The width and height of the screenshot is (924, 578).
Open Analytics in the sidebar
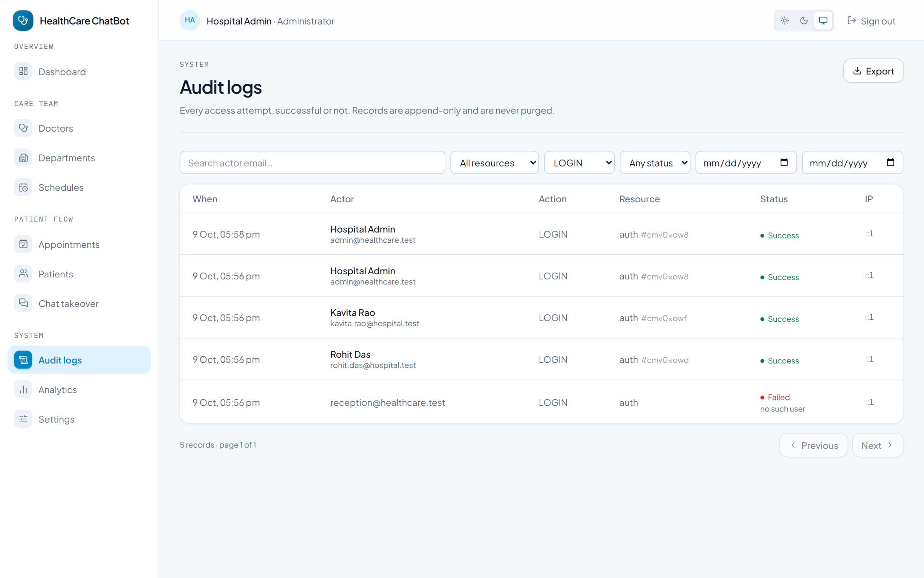click(x=79, y=389)
